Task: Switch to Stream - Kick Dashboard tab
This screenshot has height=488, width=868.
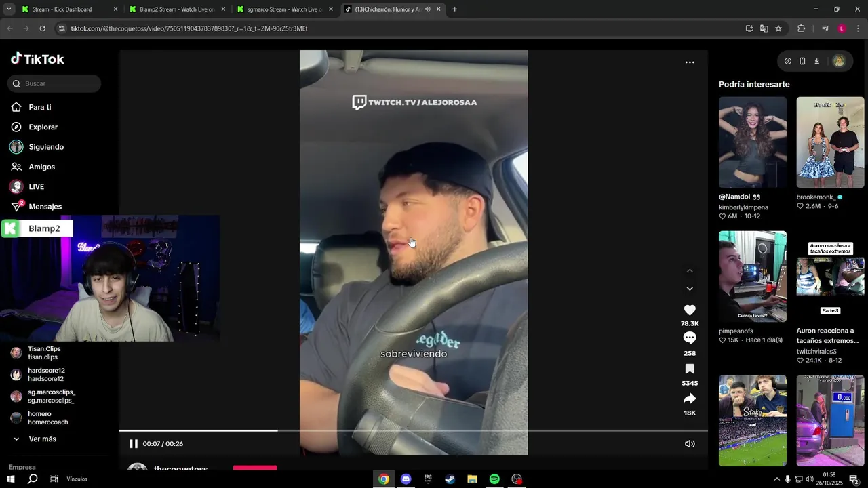Action: click(68, 9)
